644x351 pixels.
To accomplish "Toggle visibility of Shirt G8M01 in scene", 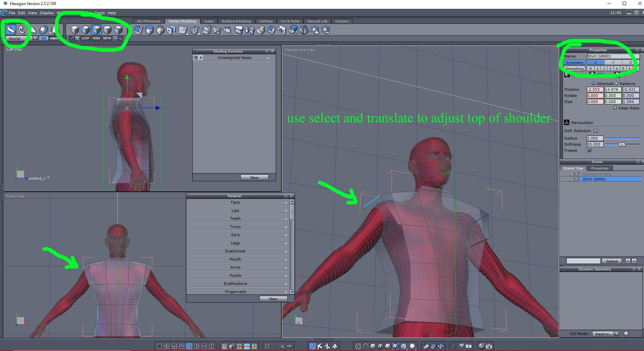I will click(x=576, y=179).
